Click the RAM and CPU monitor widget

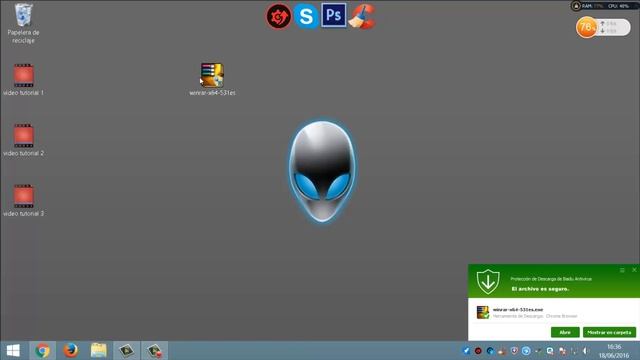(605, 6)
